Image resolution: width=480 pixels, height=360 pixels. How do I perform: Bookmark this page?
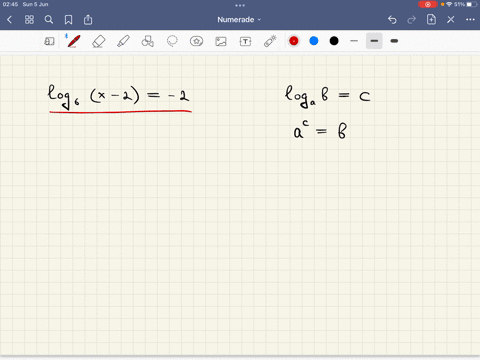68,20
